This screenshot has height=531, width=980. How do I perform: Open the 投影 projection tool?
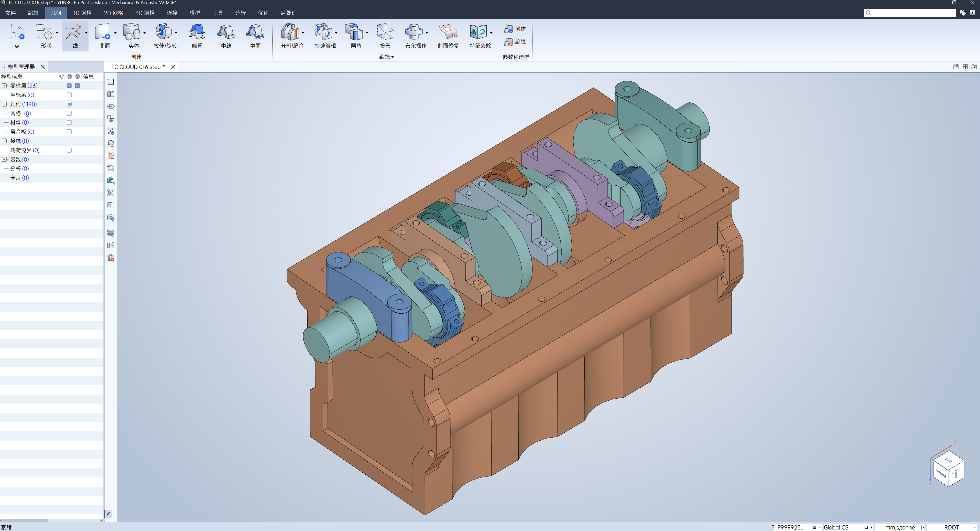click(x=385, y=36)
